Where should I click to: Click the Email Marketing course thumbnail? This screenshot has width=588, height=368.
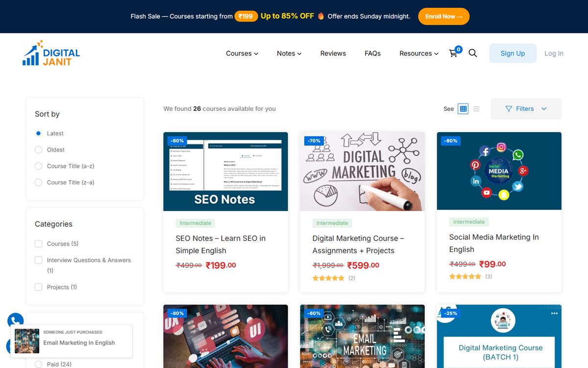[x=363, y=336]
